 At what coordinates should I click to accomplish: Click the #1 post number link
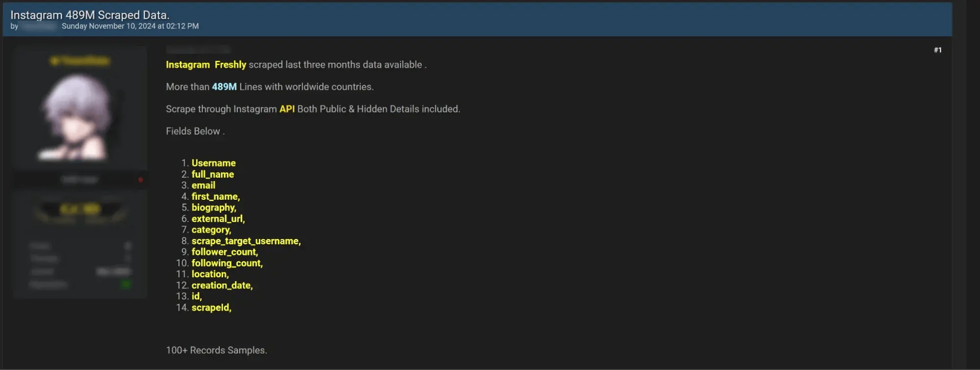pyautogui.click(x=937, y=50)
